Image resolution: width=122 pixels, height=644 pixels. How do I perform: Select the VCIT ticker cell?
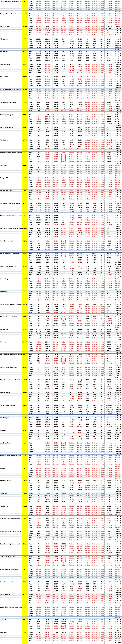click(x=25, y=1)
